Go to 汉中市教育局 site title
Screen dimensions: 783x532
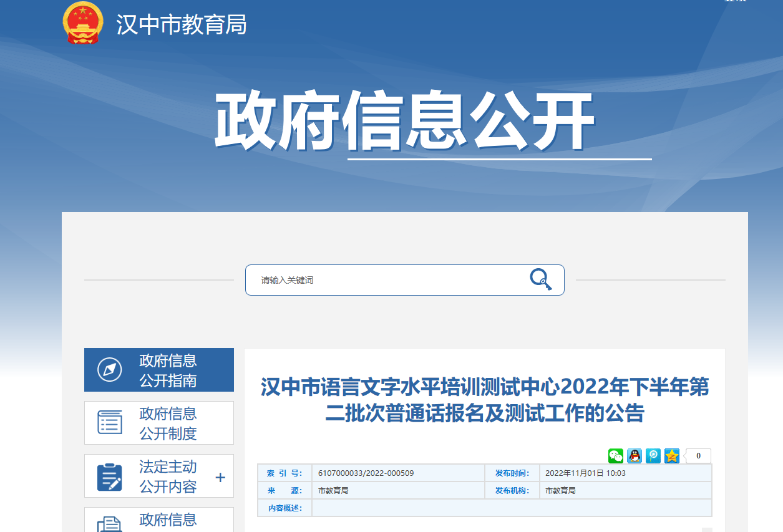[x=182, y=24]
